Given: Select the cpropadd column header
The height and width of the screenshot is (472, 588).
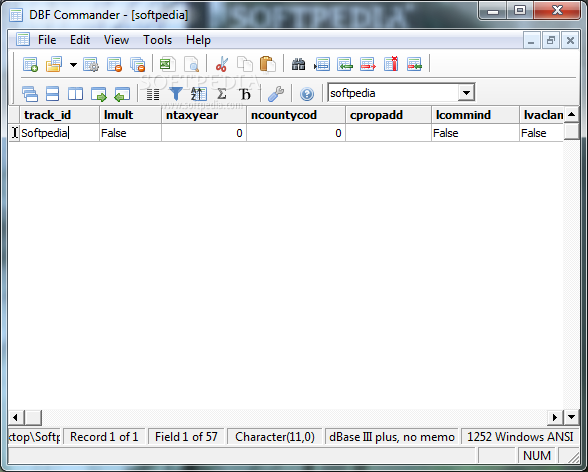Looking at the screenshot, I should click(388, 115).
